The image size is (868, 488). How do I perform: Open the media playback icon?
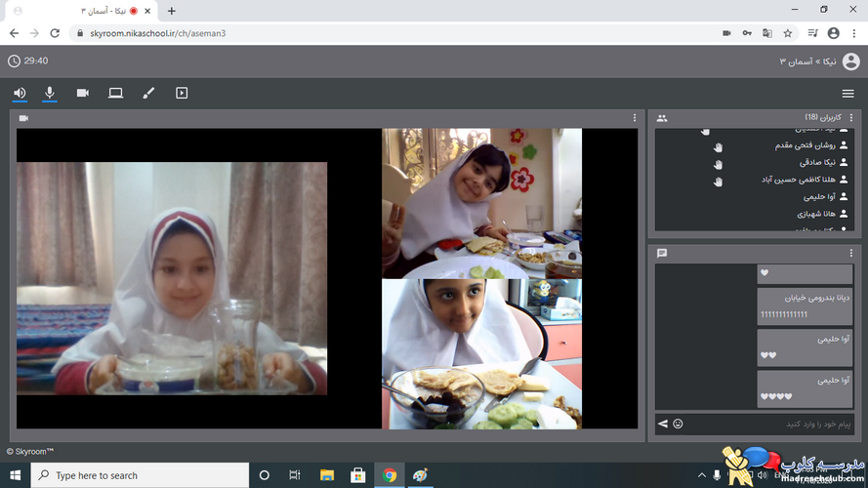pos(182,93)
